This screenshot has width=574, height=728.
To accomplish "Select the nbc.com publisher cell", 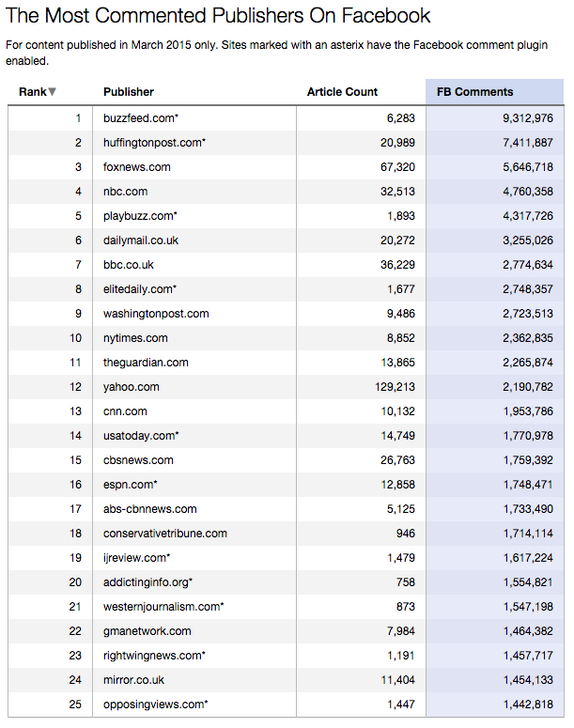I will click(125, 192).
